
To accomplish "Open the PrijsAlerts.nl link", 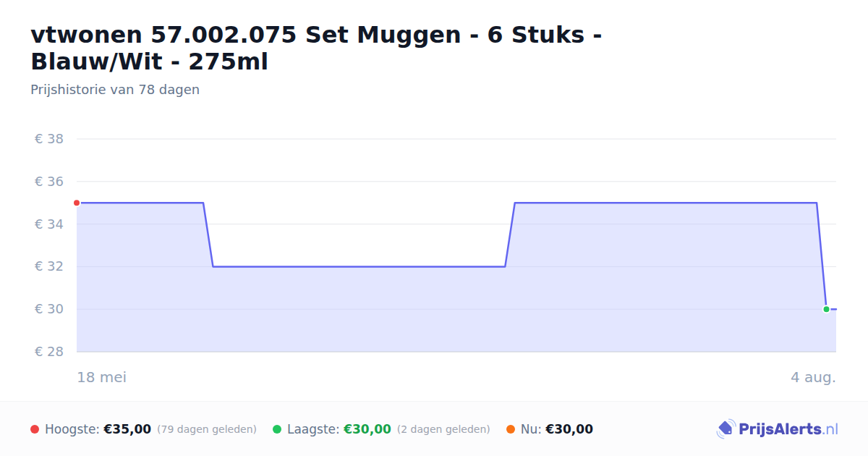I will (777, 429).
